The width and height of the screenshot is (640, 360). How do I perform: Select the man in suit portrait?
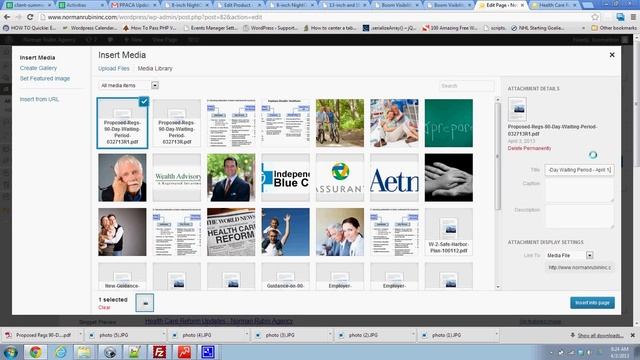pos(231,178)
